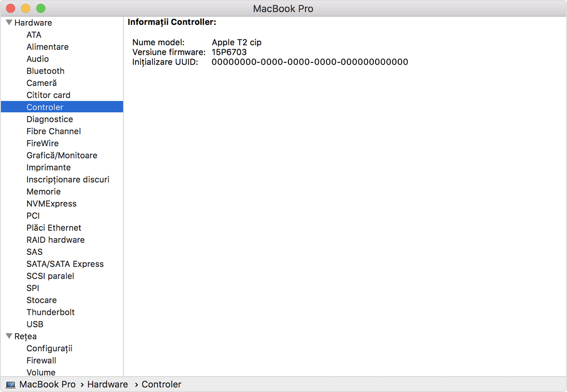Select Bluetooth in the sidebar
The image size is (567, 392).
point(45,71)
